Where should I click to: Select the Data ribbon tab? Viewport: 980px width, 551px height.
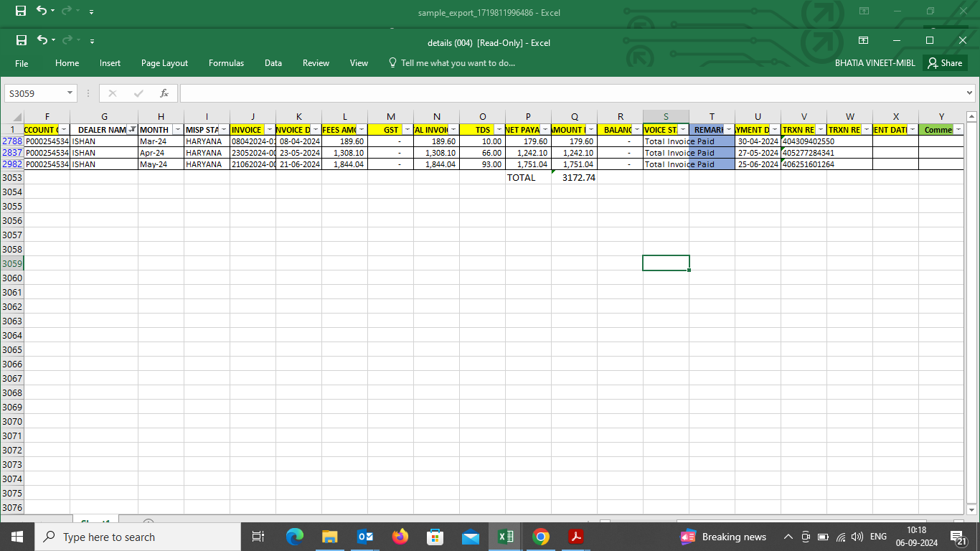273,63
